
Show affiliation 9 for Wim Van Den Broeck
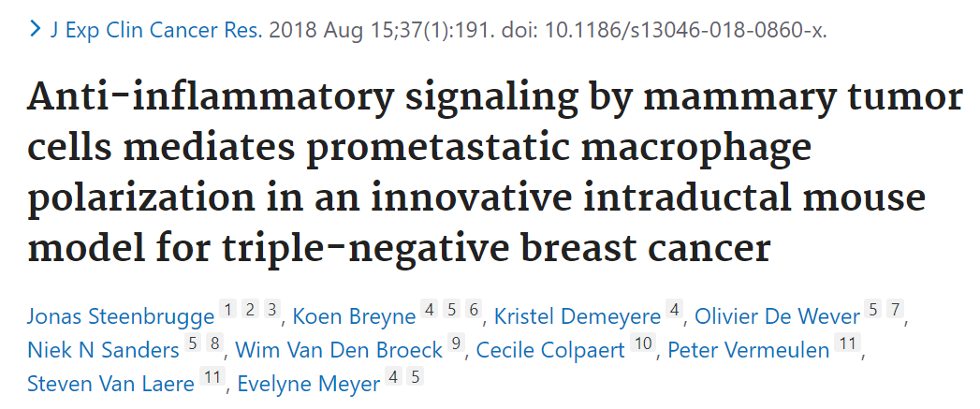tap(456, 344)
